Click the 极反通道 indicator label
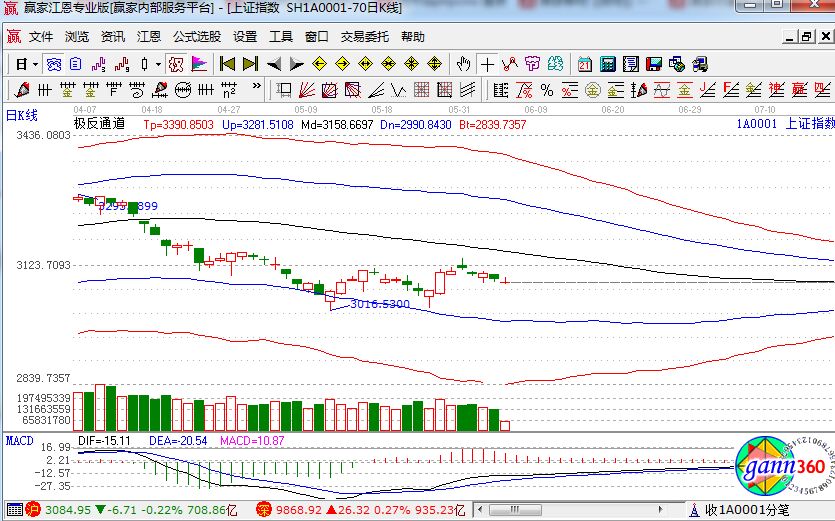The image size is (835, 521). tap(99, 124)
